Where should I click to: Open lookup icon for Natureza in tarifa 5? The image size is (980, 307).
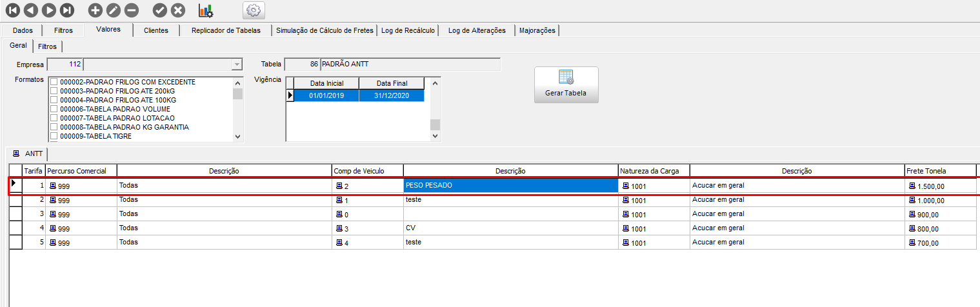626,243
